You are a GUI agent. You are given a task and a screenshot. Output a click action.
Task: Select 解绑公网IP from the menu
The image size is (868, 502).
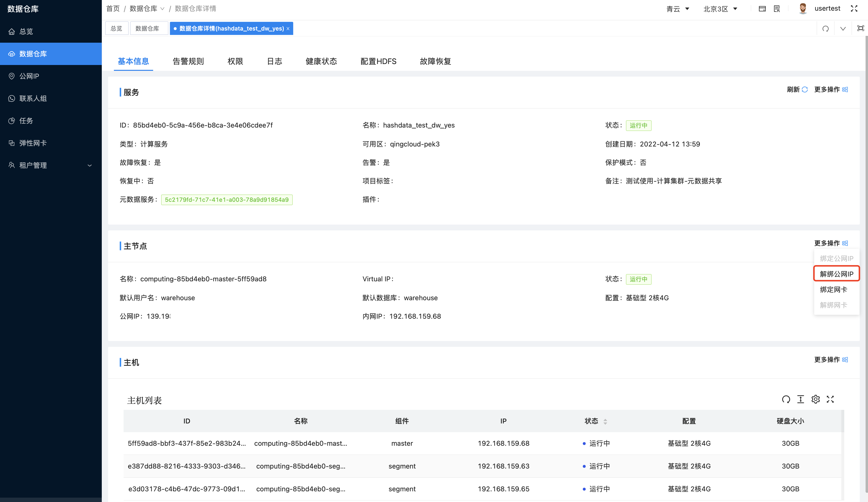point(836,273)
